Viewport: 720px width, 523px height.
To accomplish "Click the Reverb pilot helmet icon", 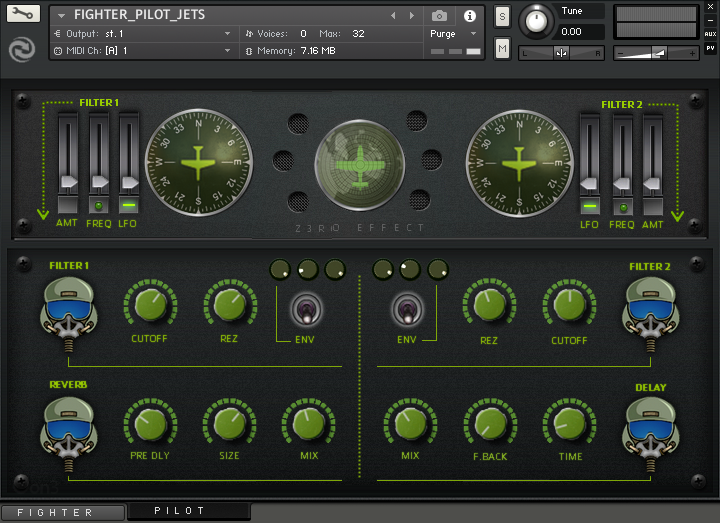I will (x=69, y=434).
